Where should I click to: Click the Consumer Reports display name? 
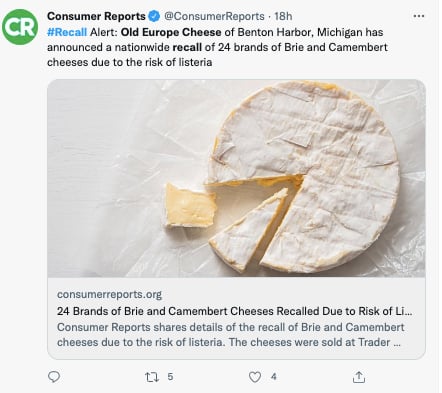(96, 16)
